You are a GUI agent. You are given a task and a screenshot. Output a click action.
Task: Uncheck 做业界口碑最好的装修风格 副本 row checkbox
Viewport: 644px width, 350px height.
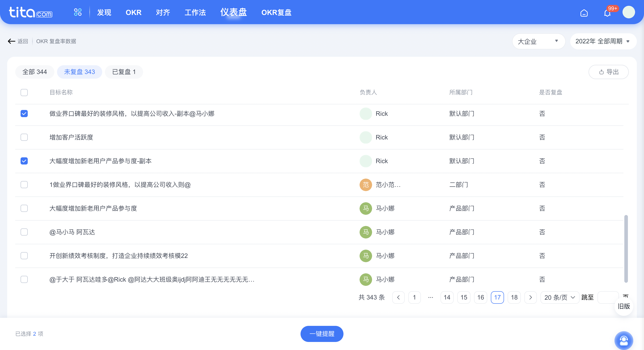pos(24,114)
